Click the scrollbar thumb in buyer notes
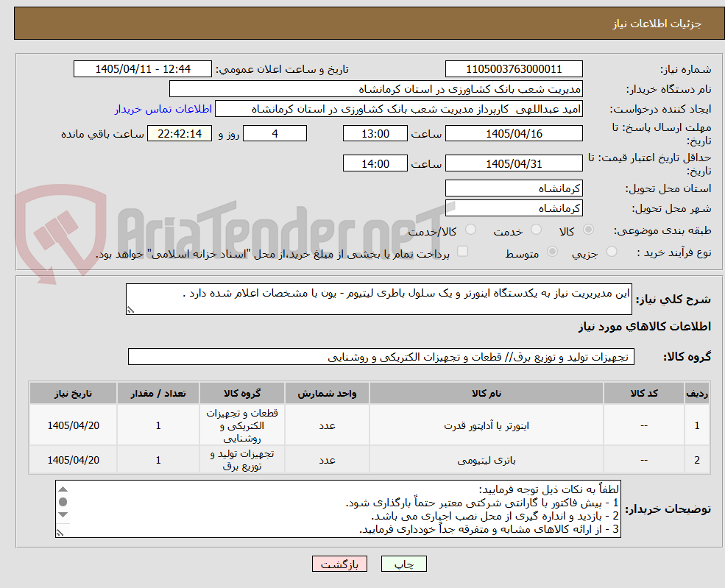Viewport: 725px width, 588px height. pos(63,502)
